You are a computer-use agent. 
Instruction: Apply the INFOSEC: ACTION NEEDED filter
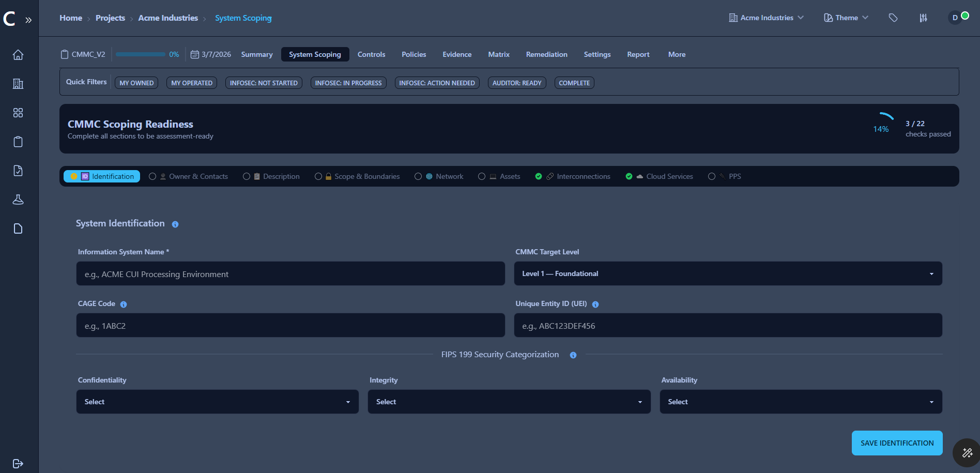click(437, 83)
